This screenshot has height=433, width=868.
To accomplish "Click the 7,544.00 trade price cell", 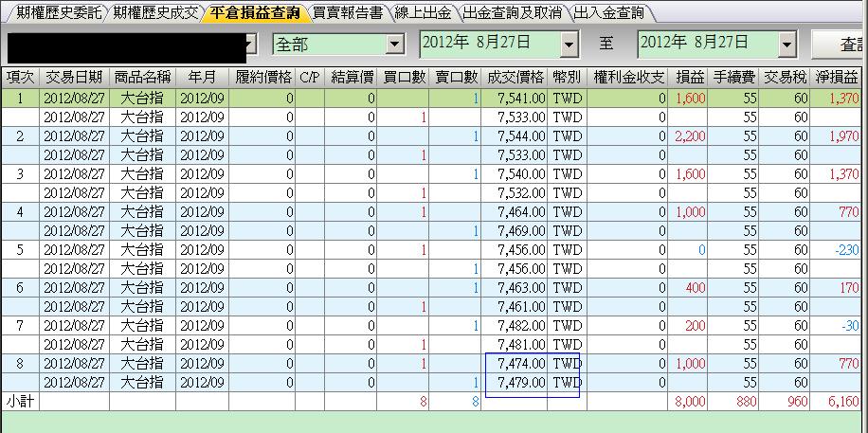I will pos(515,136).
